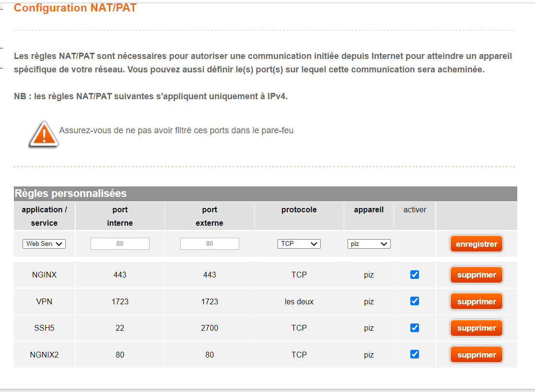The image size is (535, 392).
Task: Click the port externe input field
Action: pos(209,244)
